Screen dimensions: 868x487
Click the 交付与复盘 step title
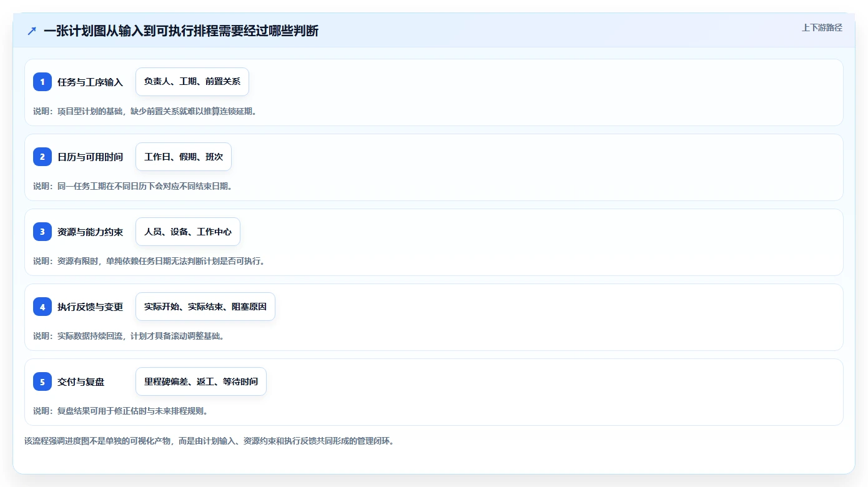[81, 381]
